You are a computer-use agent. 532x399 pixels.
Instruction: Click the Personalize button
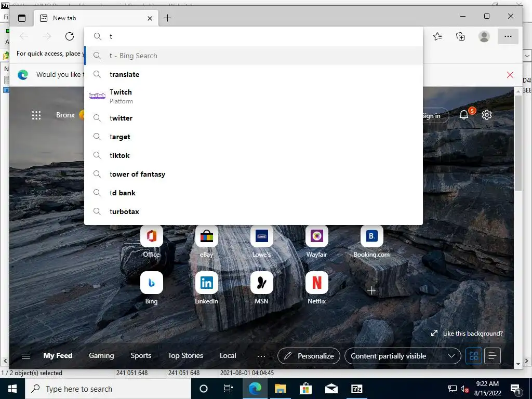coord(309,356)
